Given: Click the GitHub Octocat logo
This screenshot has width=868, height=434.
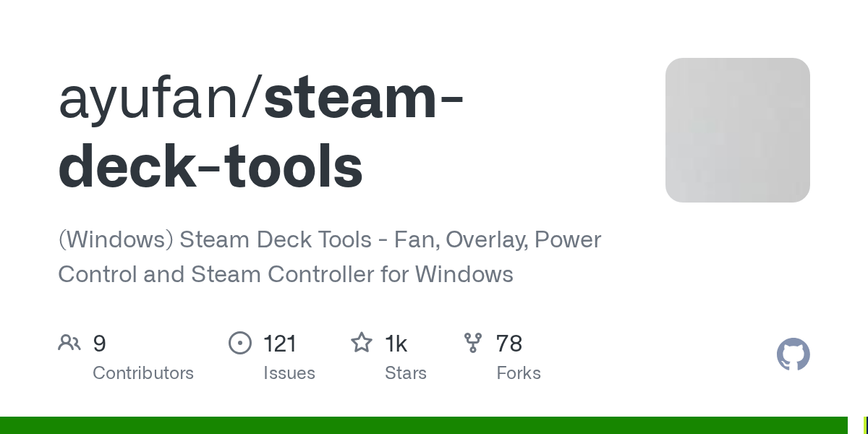Looking at the screenshot, I should click(x=793, y=354).
